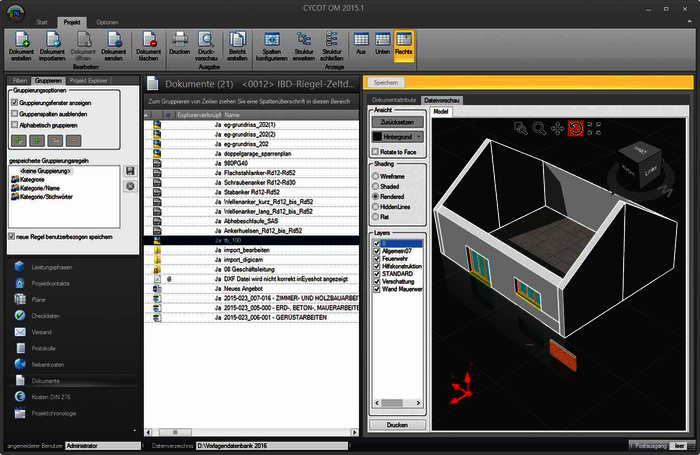This screenshot has width=700, height=455.
Task: Switch to the Optionen ribbon tab
Action: 107,22
